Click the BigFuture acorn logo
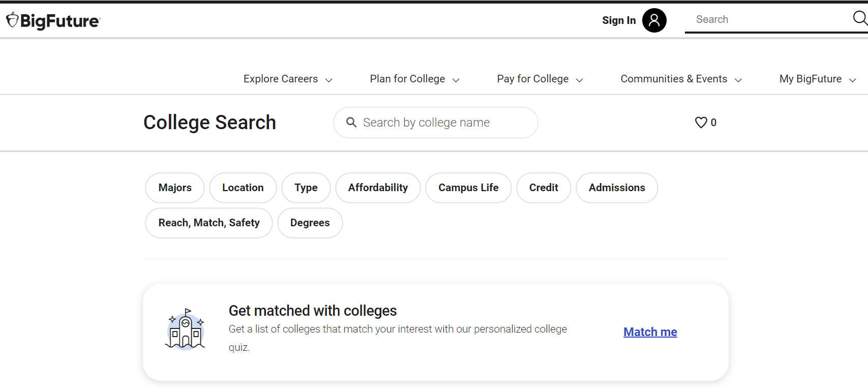 (13, 20)
